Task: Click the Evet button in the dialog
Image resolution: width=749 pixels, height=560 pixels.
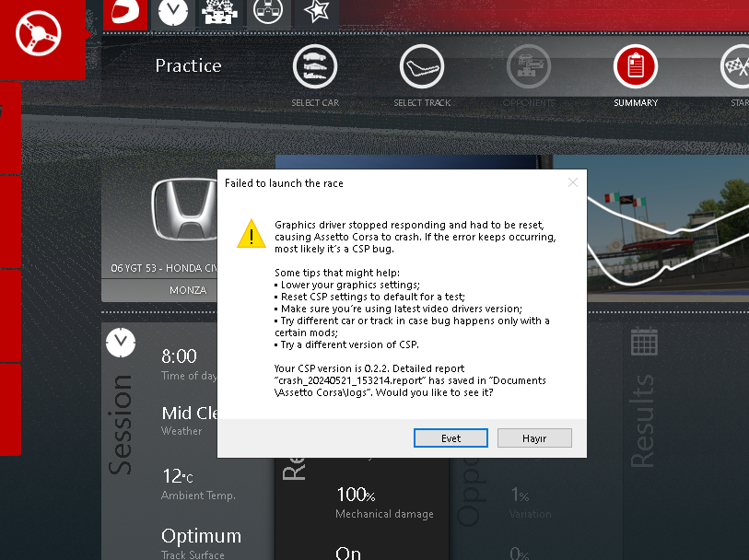Action: (x=451, y=437)
